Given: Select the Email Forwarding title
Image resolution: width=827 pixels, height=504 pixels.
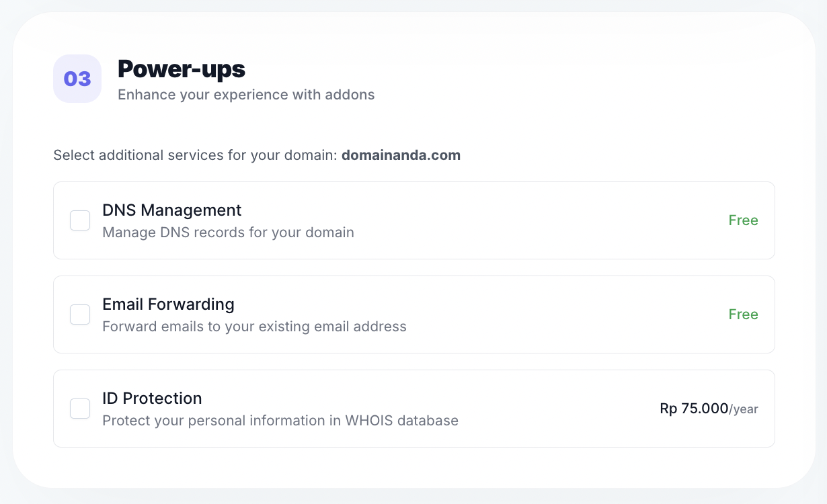Looking at the screenshot, I should 168,304.
